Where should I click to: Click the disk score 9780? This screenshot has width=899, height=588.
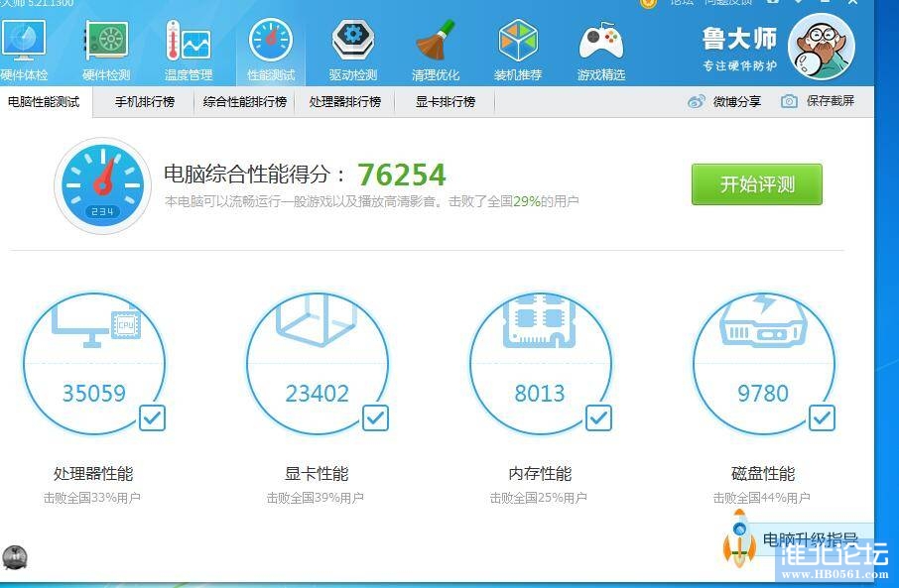(x=763, y=393)
